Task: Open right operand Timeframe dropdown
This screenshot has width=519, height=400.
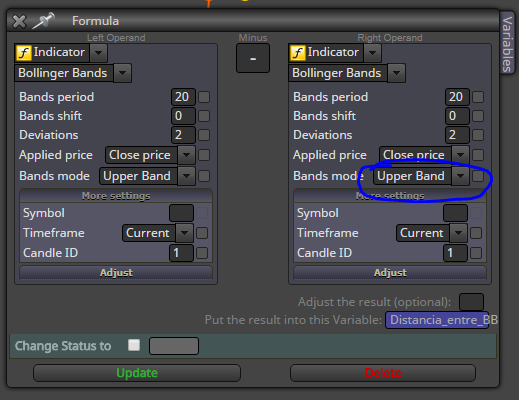Action: (x=458, y=233)
